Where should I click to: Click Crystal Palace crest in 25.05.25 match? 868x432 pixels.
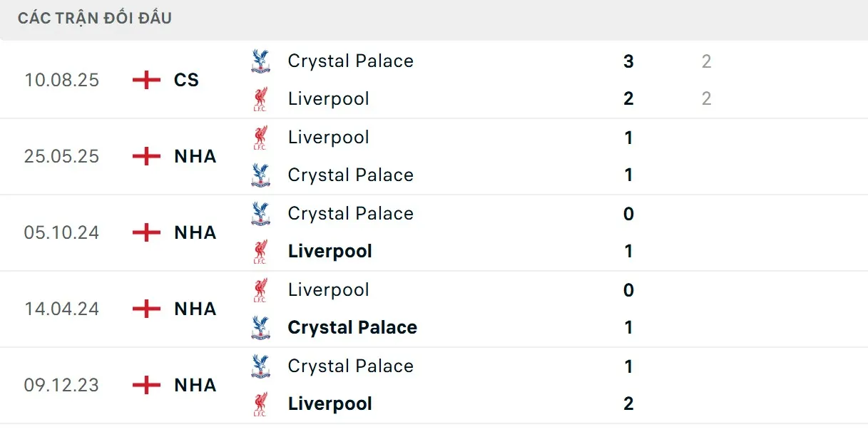(260, 175)
